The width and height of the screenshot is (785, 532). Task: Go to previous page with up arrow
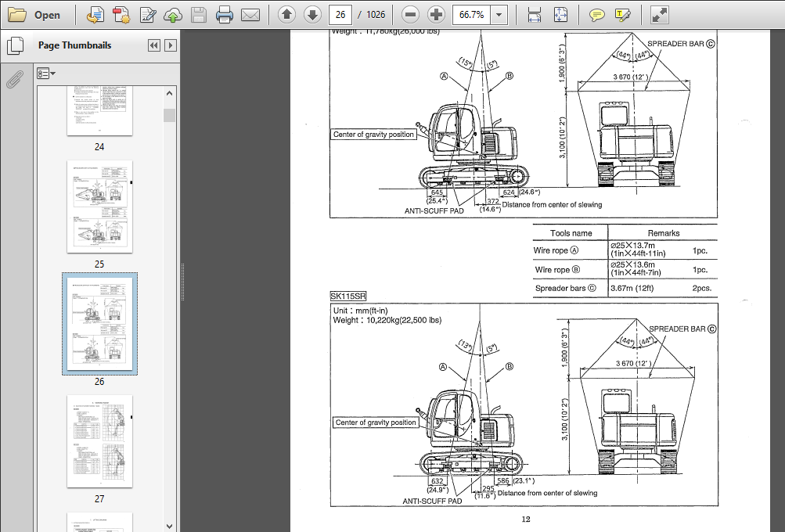pyautogui.click(x=286, y=15)
